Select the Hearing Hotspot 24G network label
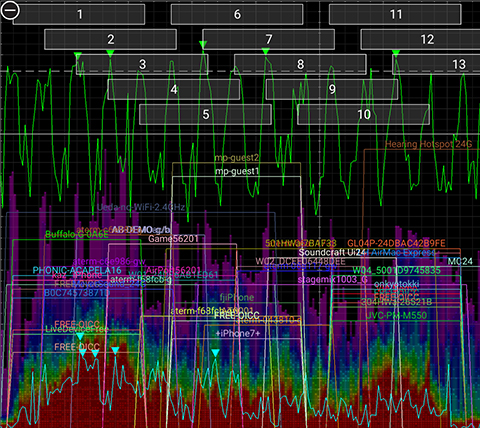The height and width of the screenshot is (428, 480). click(429, 144)
